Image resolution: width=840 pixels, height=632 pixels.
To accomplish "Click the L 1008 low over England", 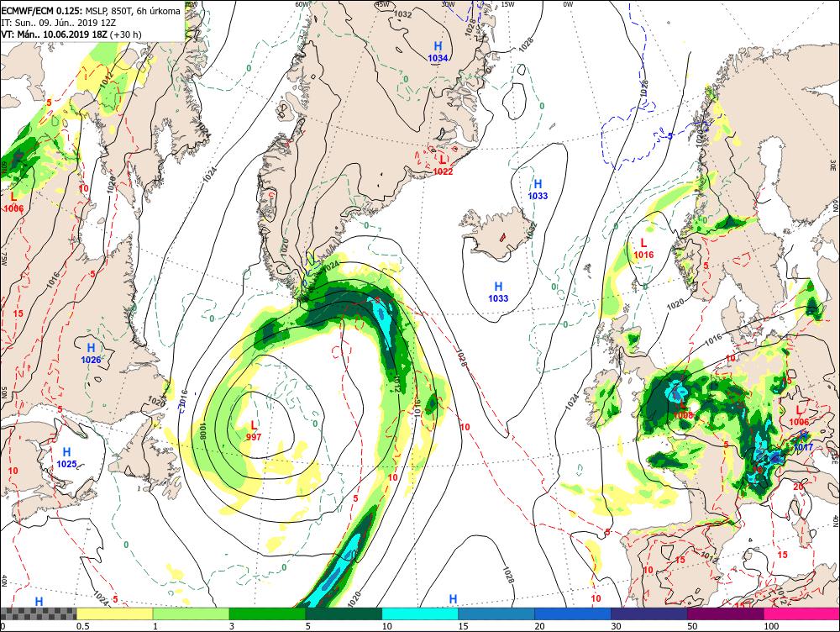I will click(683, 410).
